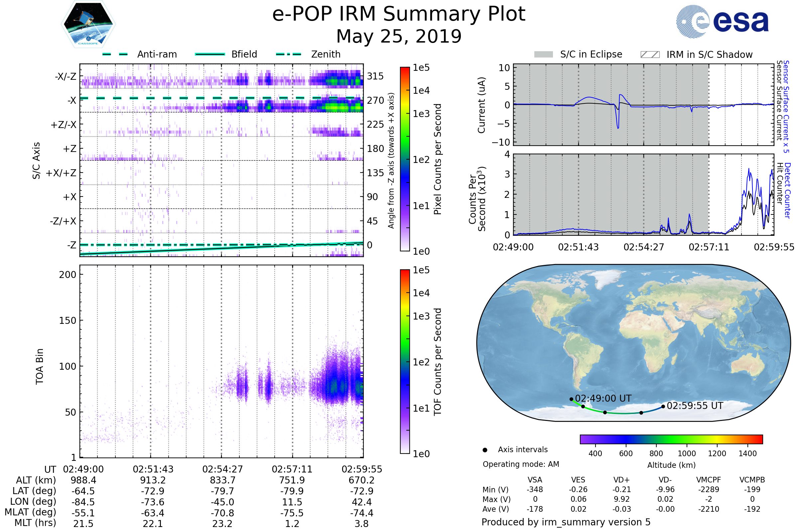Viewport: 798px width, 532px height.
Task: Click the 02:59:55 UT end point on map
Action: tap(663, 406)
